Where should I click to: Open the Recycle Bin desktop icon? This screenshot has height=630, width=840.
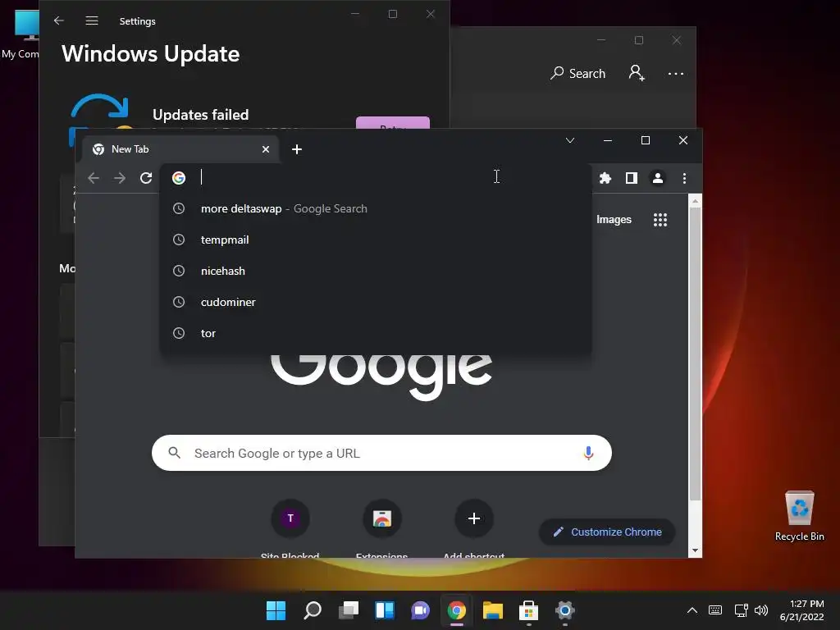799,516
